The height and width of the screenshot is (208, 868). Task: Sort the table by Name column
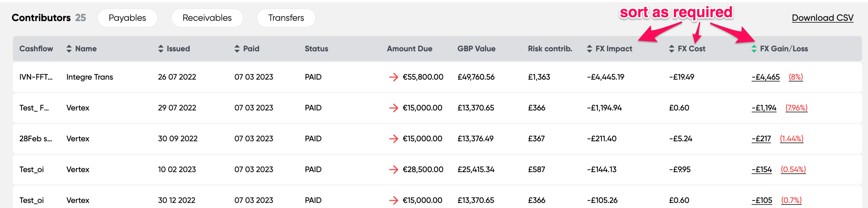pyautogui.click(x=69, y=49)
